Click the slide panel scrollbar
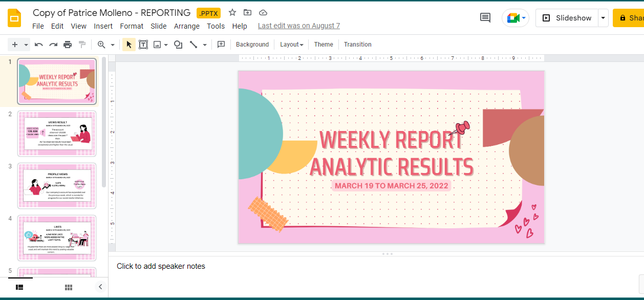This screenshot has height=300, width=644. [104, 123]
